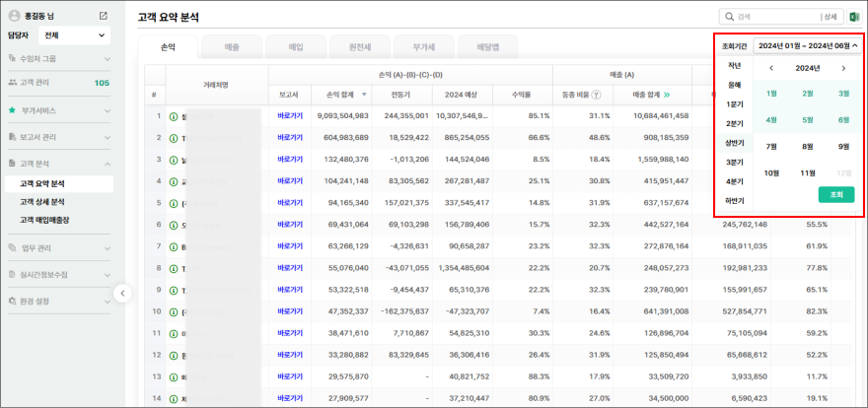
Task: Go to the previous year in the calendar
Action: (x=771, y=68)
